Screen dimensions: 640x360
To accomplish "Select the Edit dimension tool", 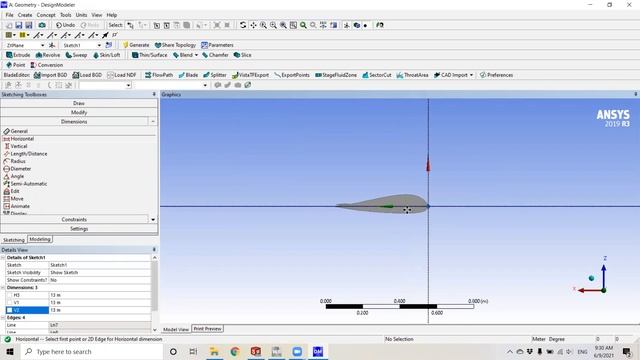I will (x=11, y=191).
